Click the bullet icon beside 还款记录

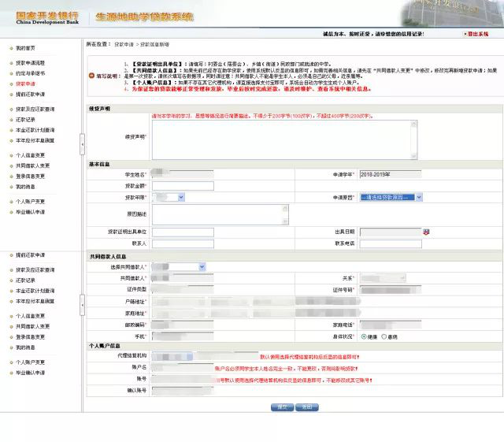(11, 120)
